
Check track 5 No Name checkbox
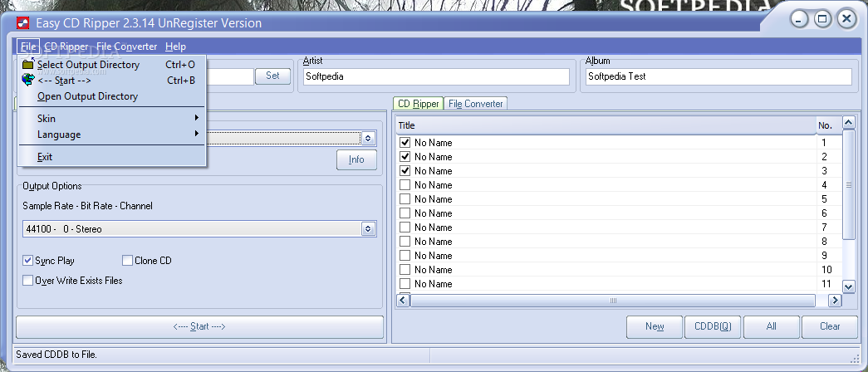(405, 199)
